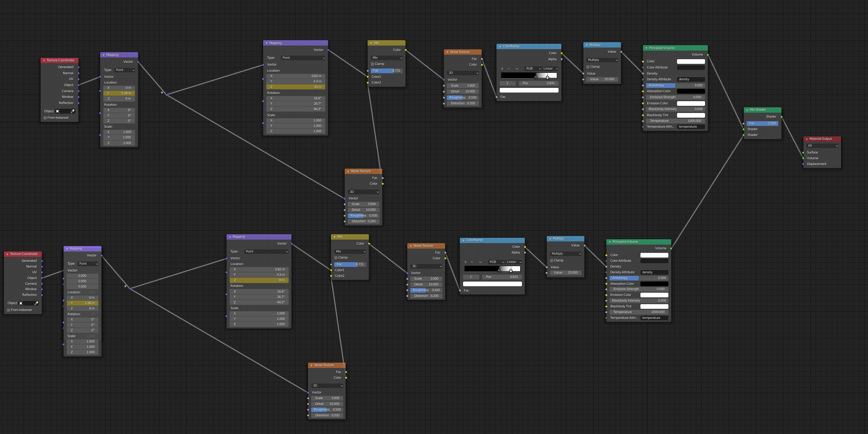Viewport: 868px width, 434px height.
Task: Adjust the Fac slider in the Mix Shader node
Action: [762, 123]
